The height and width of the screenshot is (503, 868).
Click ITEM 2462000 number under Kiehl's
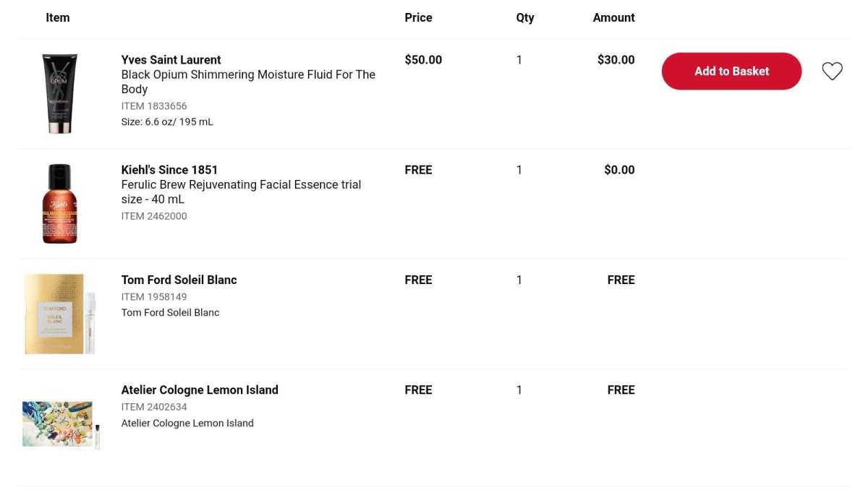pyautogui.click(x=154, y=216)
